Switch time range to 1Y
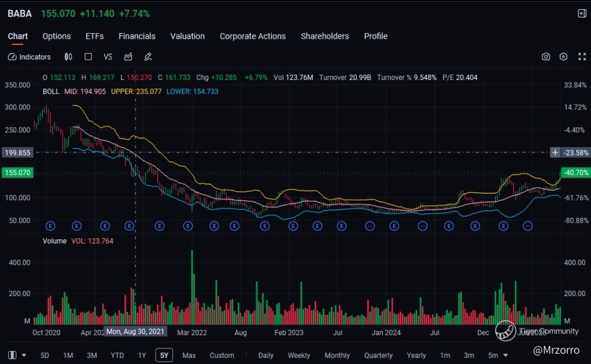Image resolution: width=591 pixels, height=364 pixels. tap(142, 355)
